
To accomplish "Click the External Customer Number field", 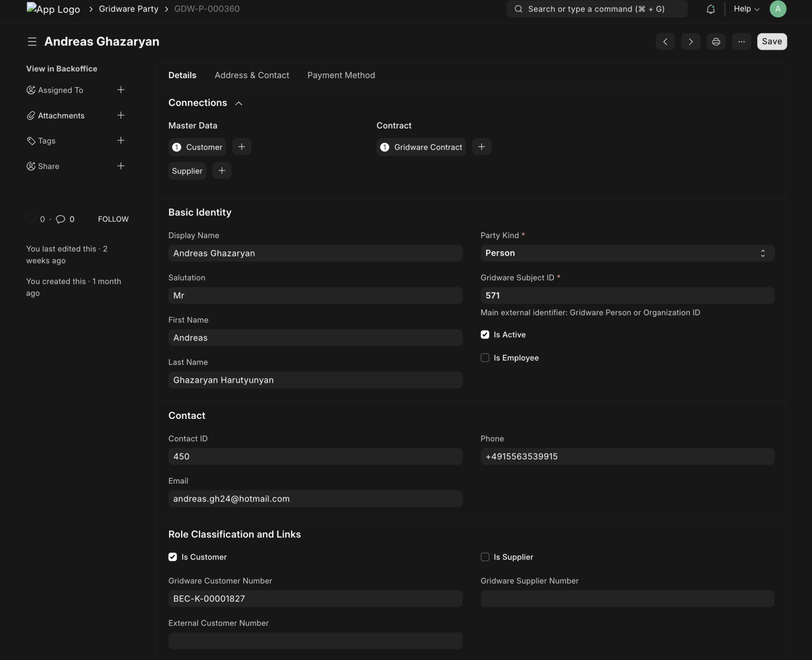I will pyautogui.click(x=315, y=641).
